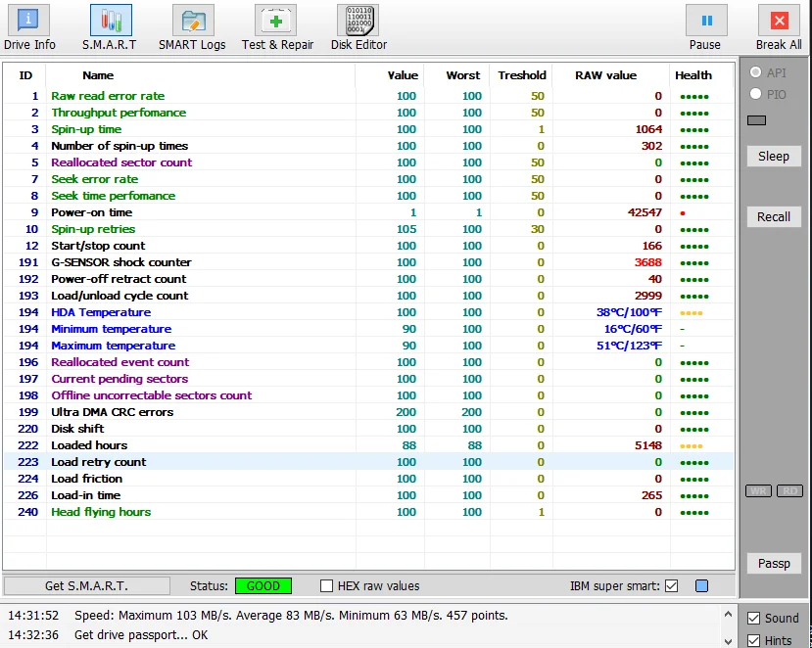The height and width of the screenshot is (648, 812).
Task: Select the PIO radio button
Action: coord(755,93)
